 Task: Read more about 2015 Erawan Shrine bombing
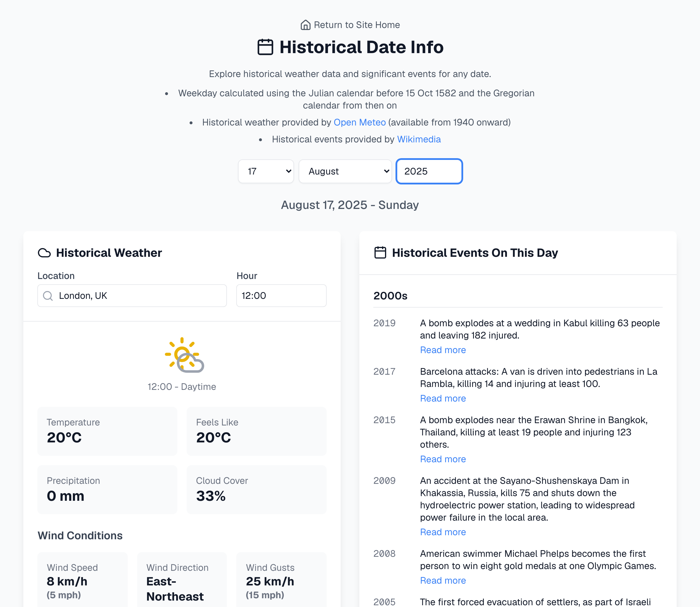pos(443,459)
